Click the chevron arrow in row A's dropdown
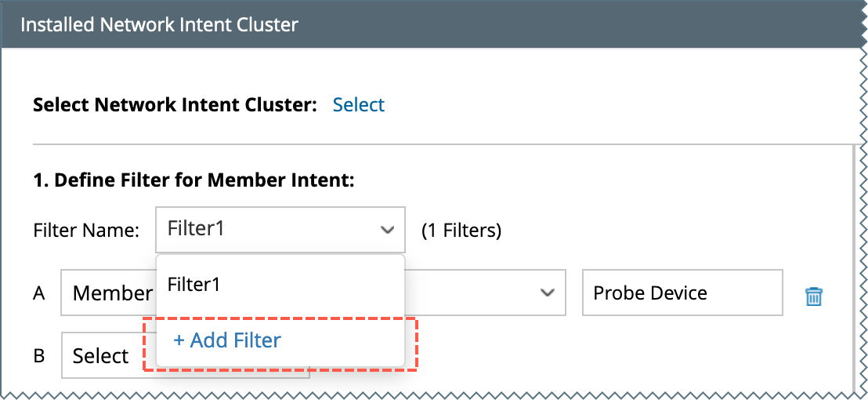The width and height of the screenshot is (868, 400). [x=547, y=293]
